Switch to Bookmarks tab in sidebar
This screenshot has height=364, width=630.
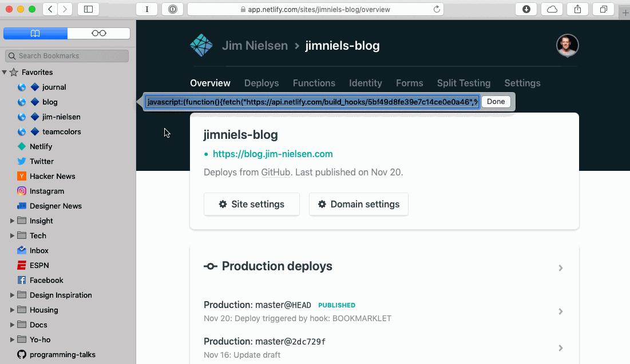point(35,33)
